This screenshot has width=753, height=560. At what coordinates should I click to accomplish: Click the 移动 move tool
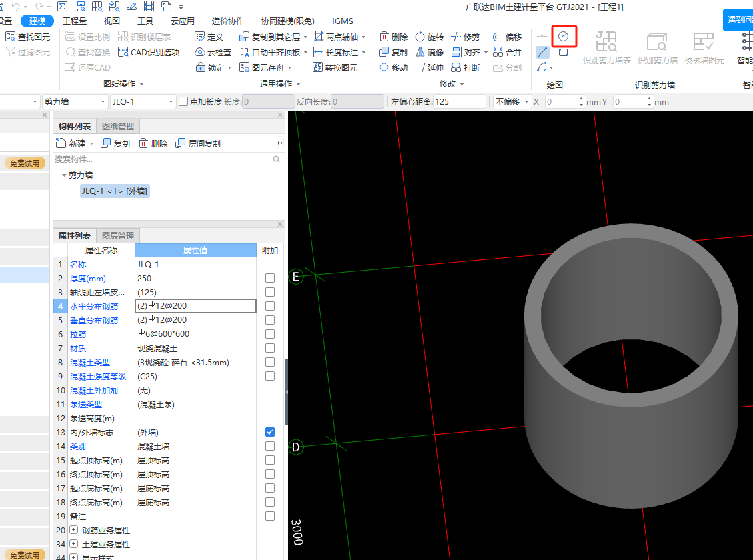point(394,67)
